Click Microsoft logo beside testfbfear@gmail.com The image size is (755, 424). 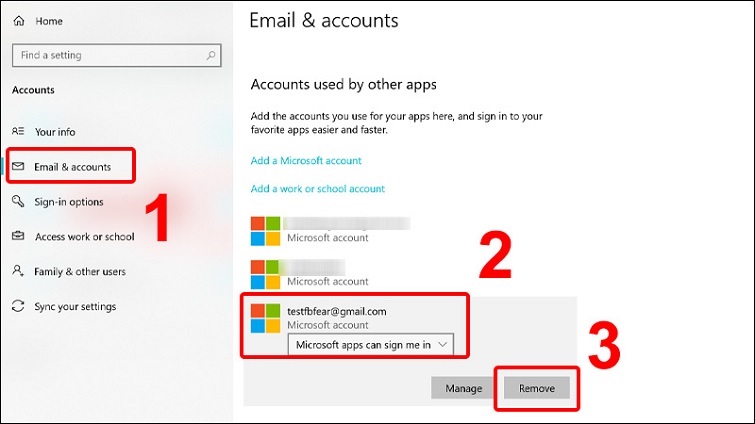point(265,318)
